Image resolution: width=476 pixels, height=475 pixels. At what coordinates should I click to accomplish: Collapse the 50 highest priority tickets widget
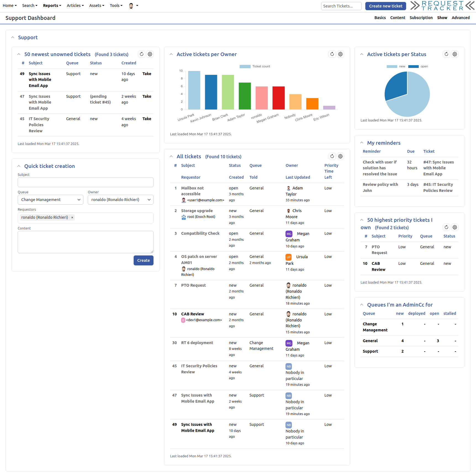point(362,220)
